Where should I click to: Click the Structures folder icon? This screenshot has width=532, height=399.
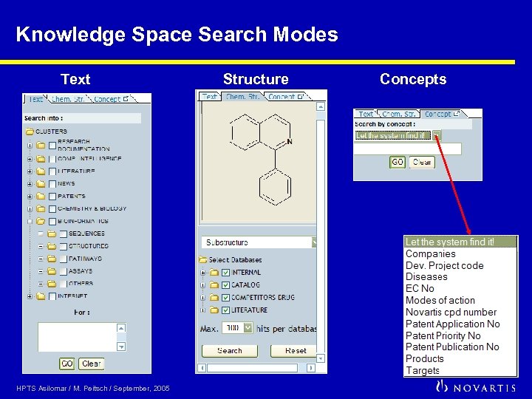tap(52, 246)
